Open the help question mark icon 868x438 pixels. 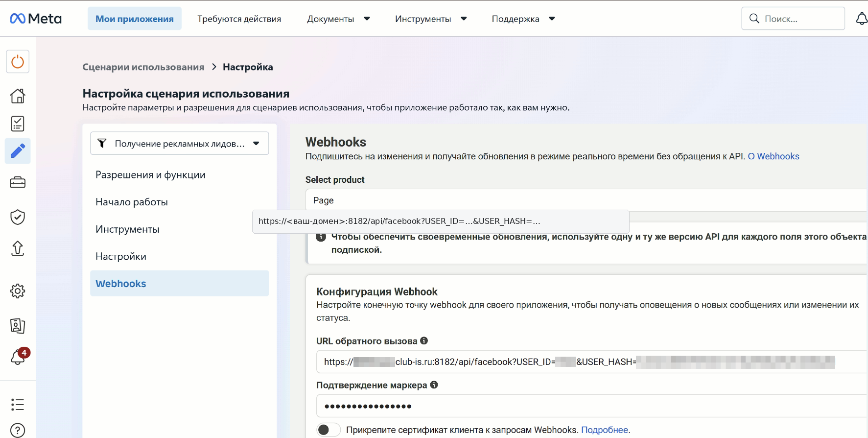coord(18,430)
